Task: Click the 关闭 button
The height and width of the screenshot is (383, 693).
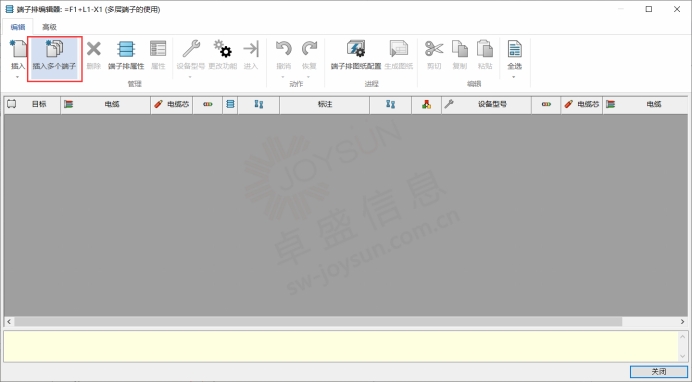Action: [659, 372]
